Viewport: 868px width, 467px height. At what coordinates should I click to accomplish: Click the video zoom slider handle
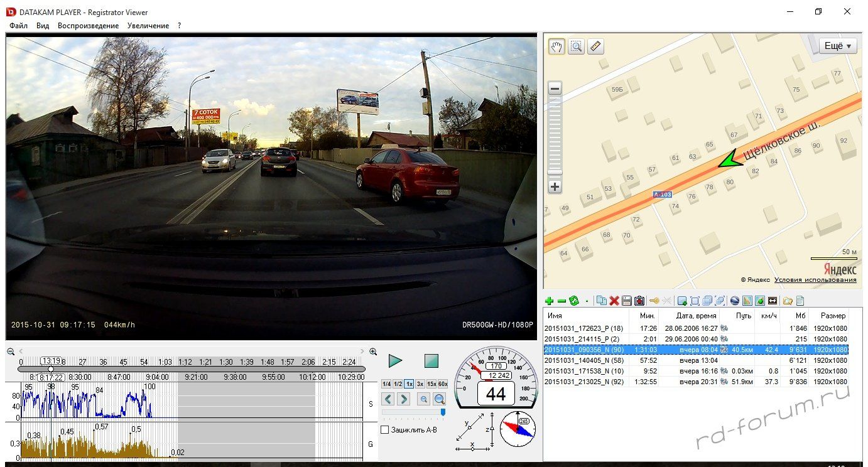[443, 412]
